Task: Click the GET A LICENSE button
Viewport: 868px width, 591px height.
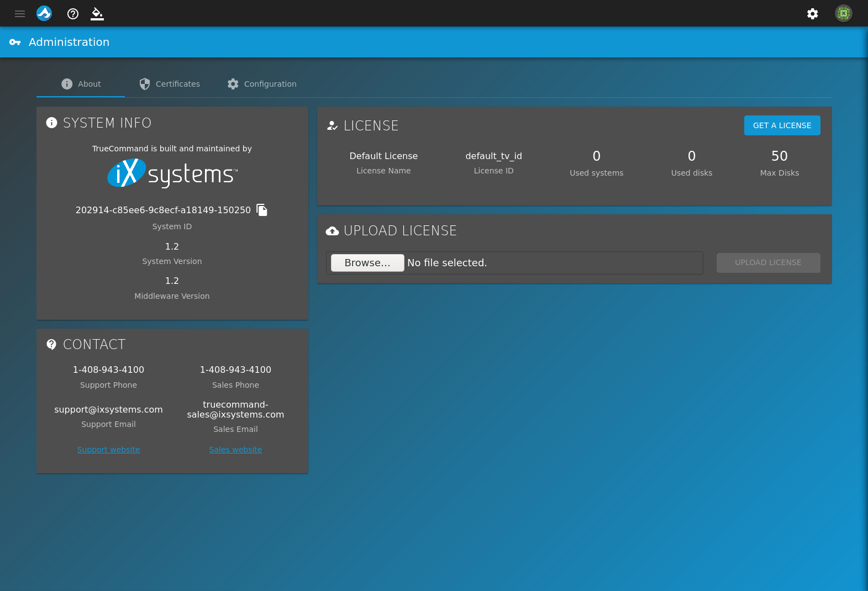Action: (782, 125)
